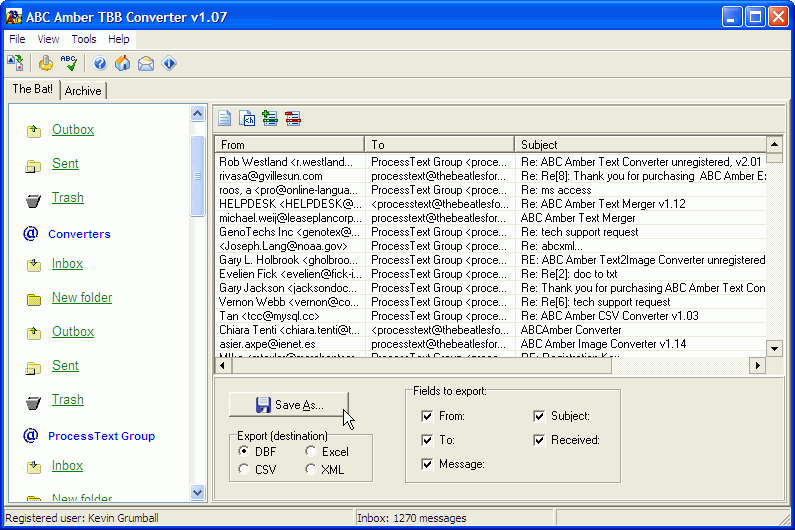
Task: Click the folder panel scroll-down arrow
Action: point(197,492)
